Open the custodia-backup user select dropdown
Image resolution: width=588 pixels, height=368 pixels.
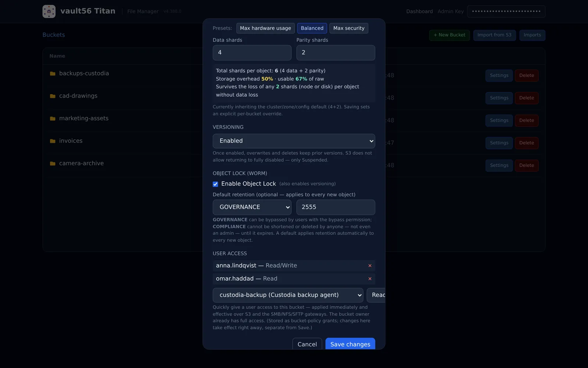click(288, 295)
